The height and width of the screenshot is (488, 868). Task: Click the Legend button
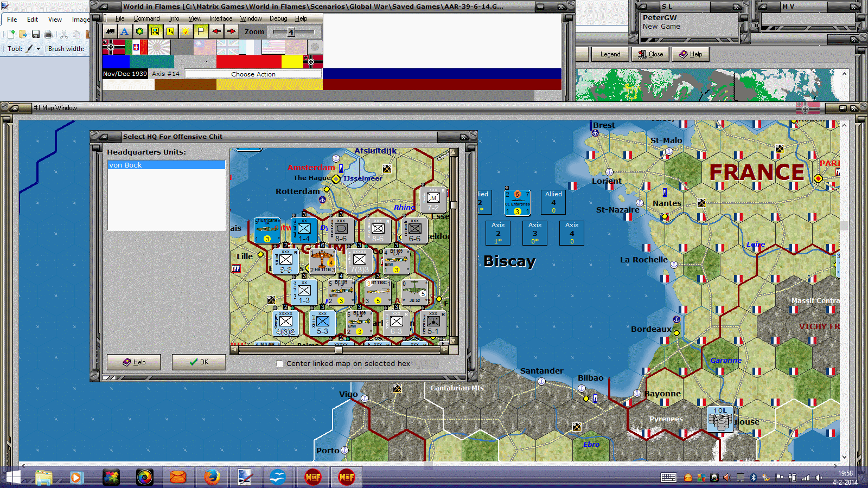610,54
